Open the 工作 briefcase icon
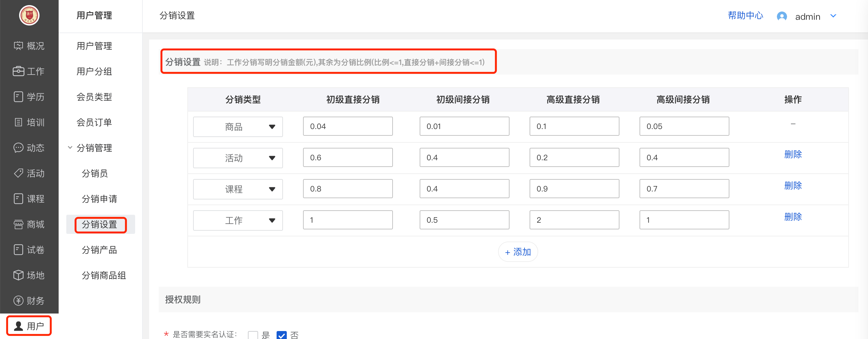The height and width of the screenshot is (339, 868). 18,71
